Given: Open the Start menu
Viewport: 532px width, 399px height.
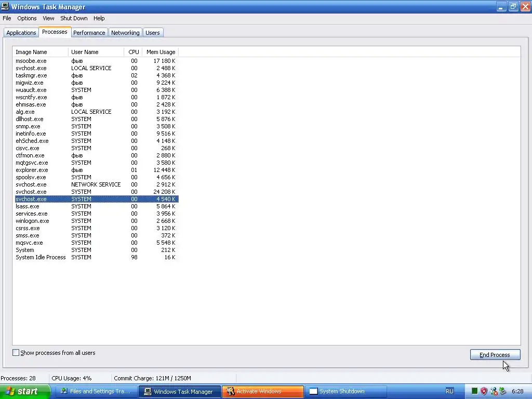Looking at the screenshot, I should (25, 391).
